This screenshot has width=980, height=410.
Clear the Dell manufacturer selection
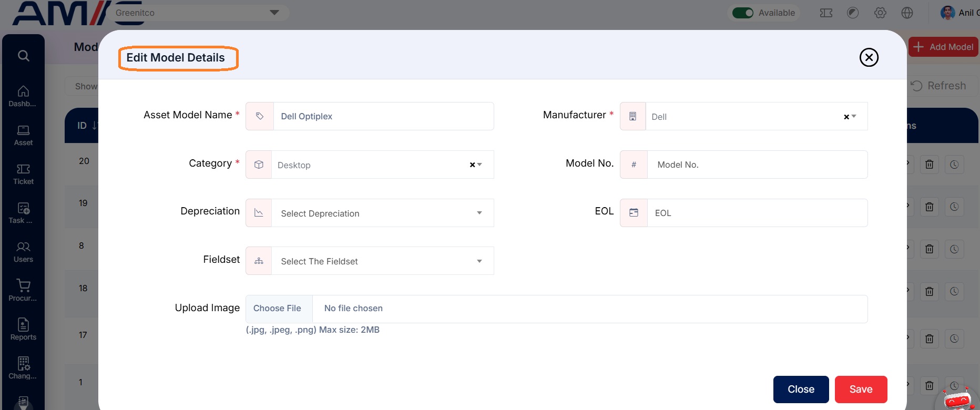[846, 117]
